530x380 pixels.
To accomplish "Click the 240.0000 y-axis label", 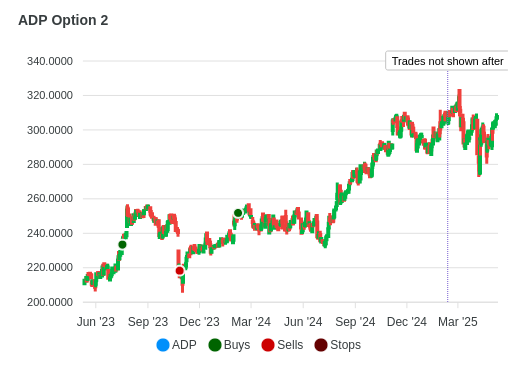I will 50,233.
